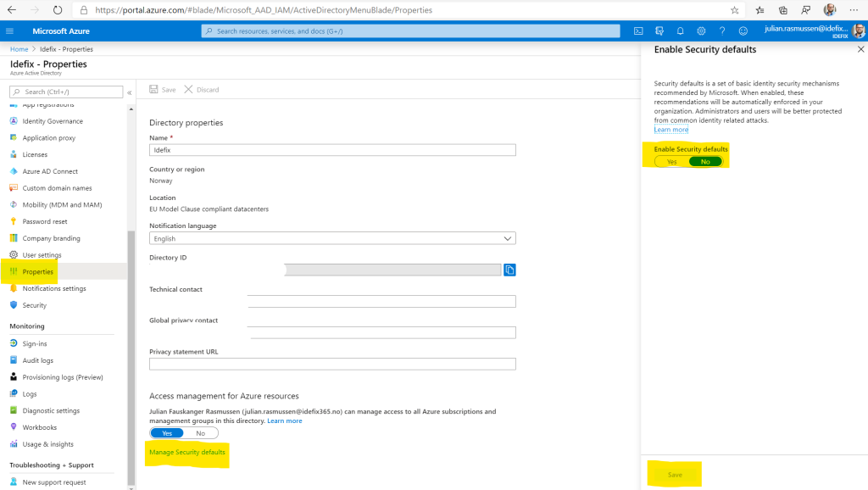The height and width of the screenshot is (490, 868).
Task: Open New support request
Action: 53,482
